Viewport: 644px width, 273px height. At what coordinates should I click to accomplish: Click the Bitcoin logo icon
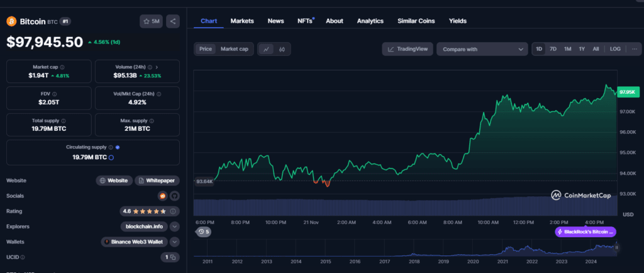tap(11, 21)
